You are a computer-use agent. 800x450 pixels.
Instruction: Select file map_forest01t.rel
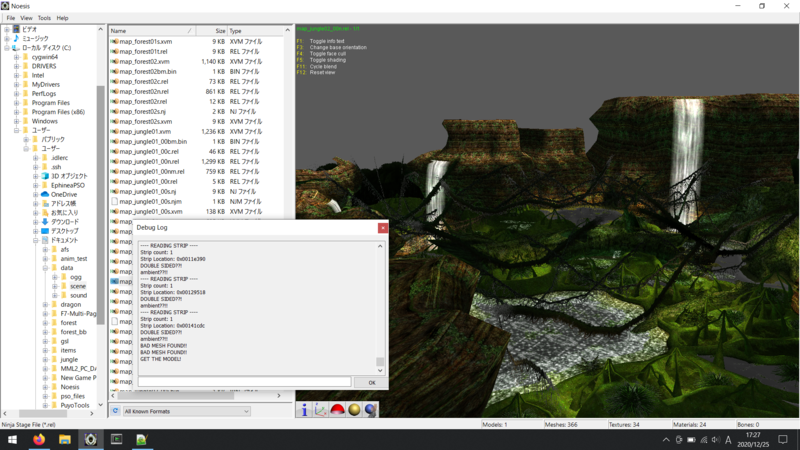pyautogui.click(x=143, y=52)
